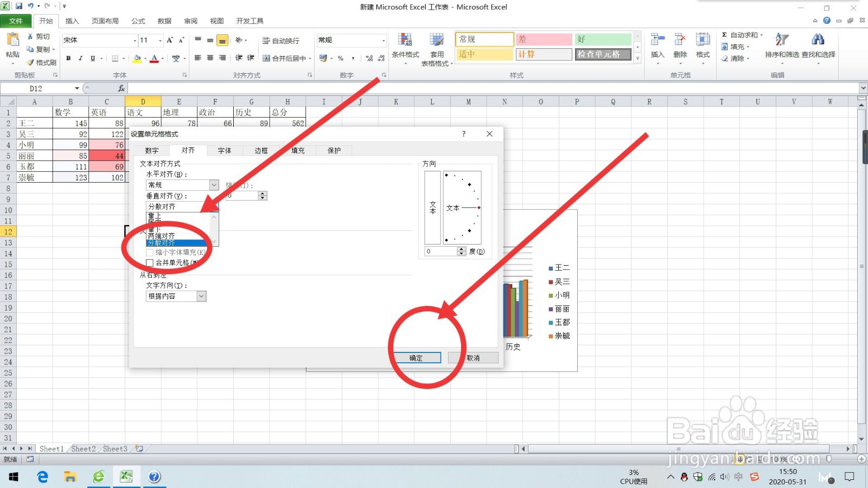Click the Align Text Right icon

click(222, 58)
